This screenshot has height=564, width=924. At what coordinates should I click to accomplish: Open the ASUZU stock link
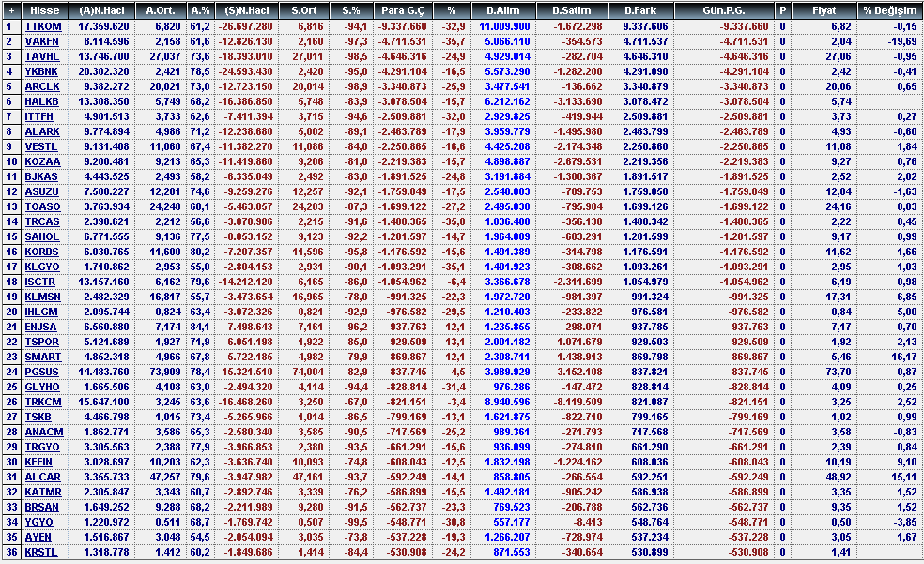[42, 192]
